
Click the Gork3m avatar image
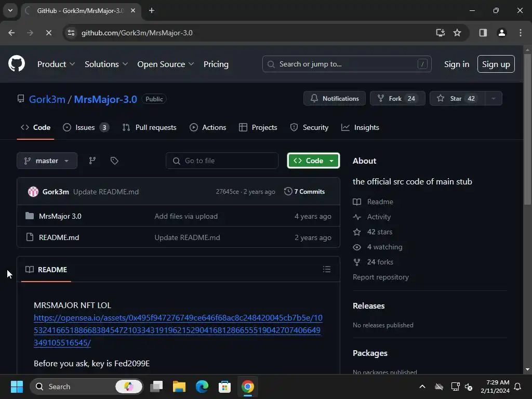33,192
